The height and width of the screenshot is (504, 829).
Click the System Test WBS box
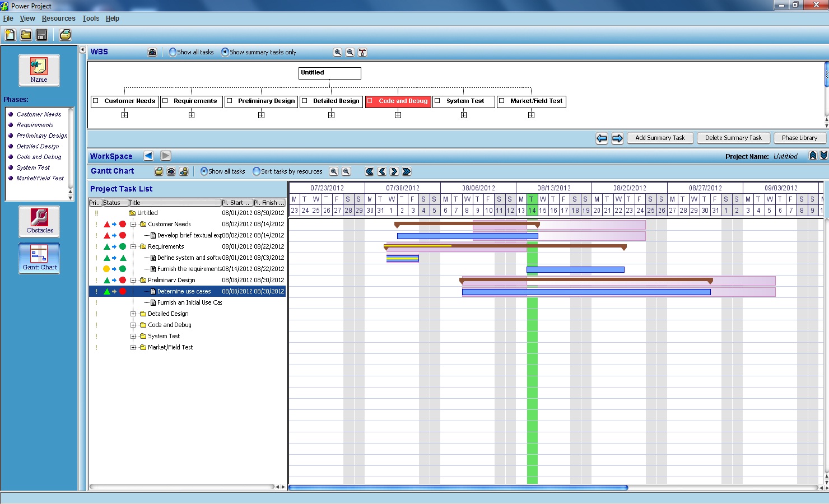pyautogui.click(x=464, y=101)
